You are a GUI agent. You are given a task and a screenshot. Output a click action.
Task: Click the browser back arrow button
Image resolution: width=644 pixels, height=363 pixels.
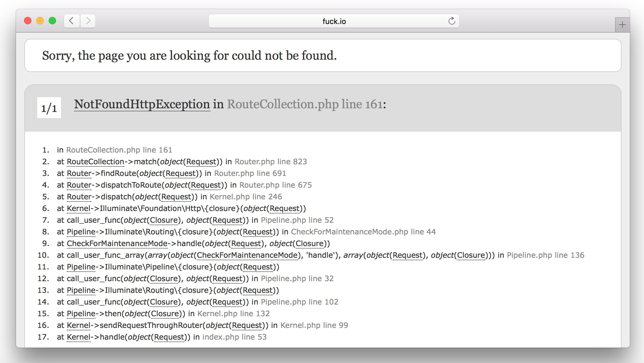72,21
